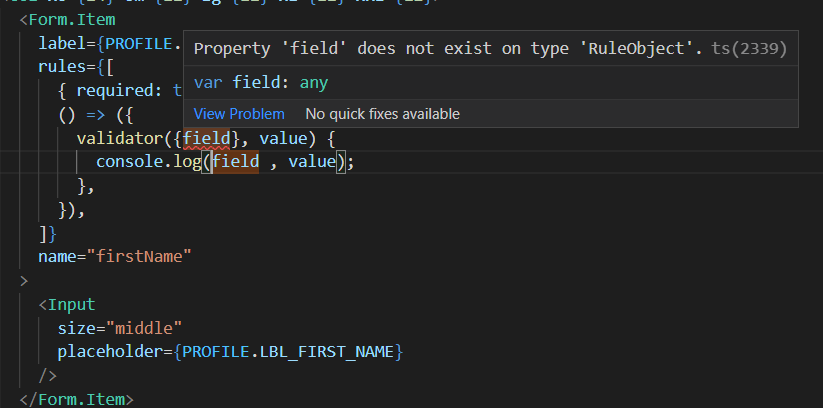
Task: Click the error message 'Property field does not exist'
Action: click(x=448, y=49)
